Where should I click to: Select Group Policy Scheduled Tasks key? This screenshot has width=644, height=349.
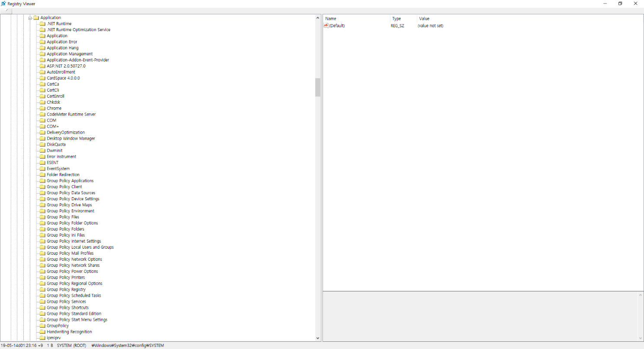[74, 296]
